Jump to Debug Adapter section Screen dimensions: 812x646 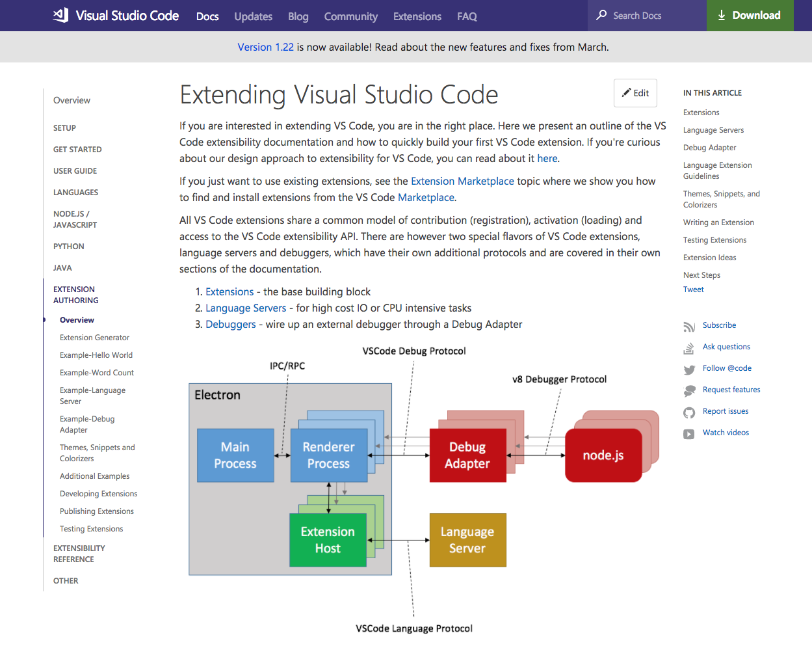click(709, 148)
